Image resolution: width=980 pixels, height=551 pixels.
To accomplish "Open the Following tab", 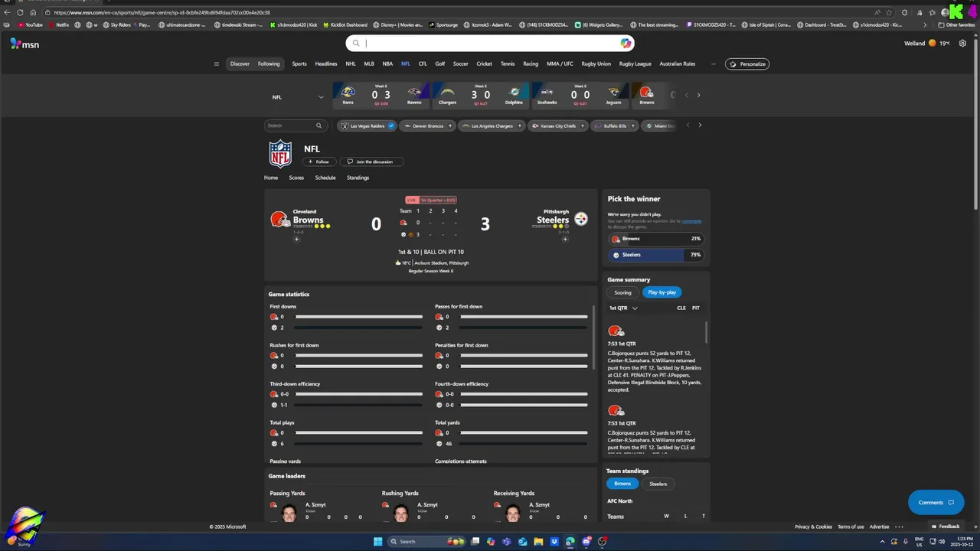I will (x=269, y=64).
